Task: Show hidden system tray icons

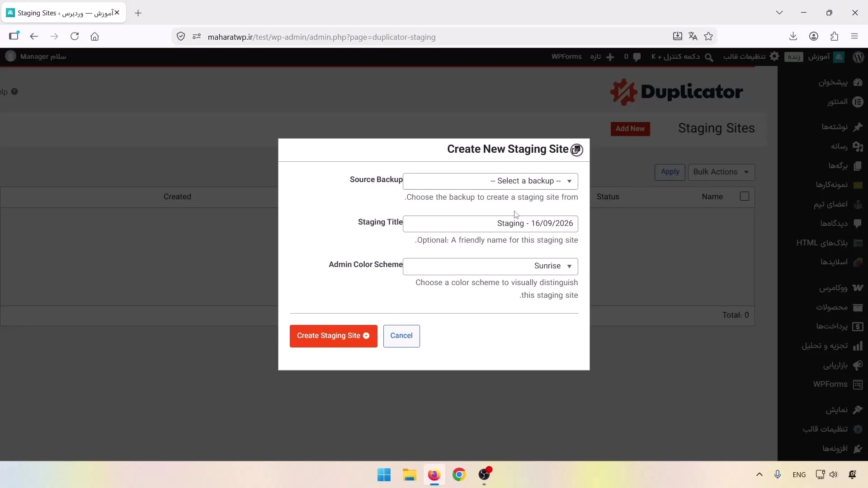Action: [x=759, y=475]
